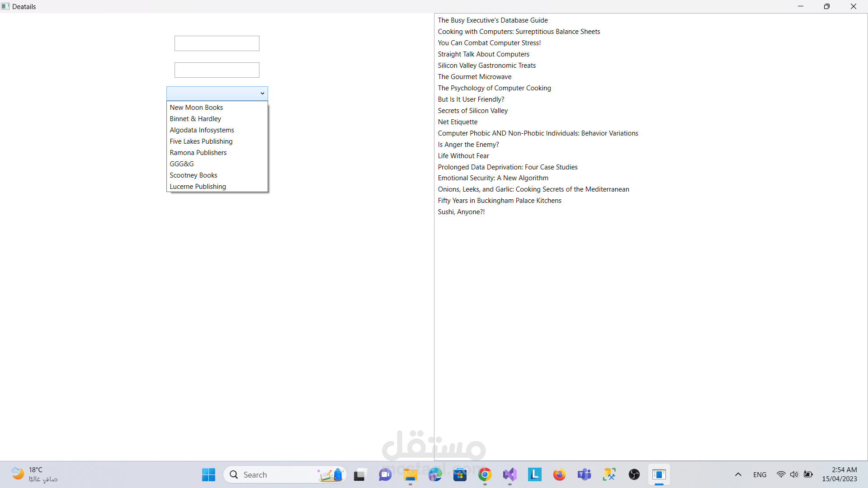Viewport: 868px width, 488px height.
Task: Open Microsoft Teams taskbar icon
Action: point(584,474)
